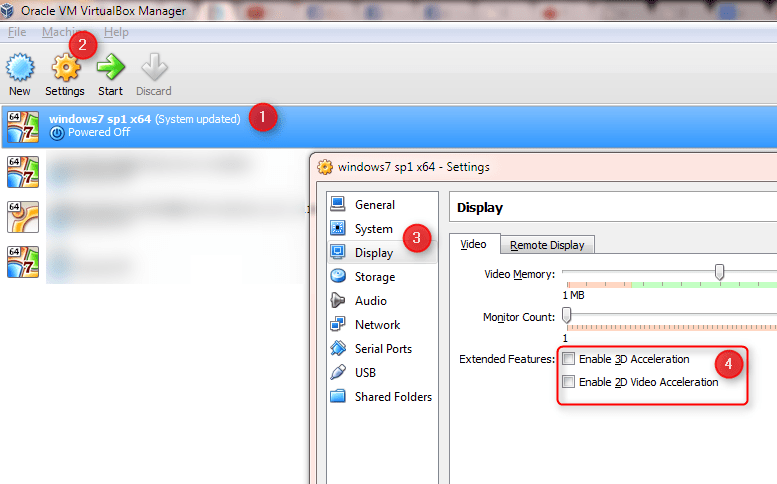Screen dimensions: 777x484
Task: Select USB in settings category list
Action: [x=365, y=373]
